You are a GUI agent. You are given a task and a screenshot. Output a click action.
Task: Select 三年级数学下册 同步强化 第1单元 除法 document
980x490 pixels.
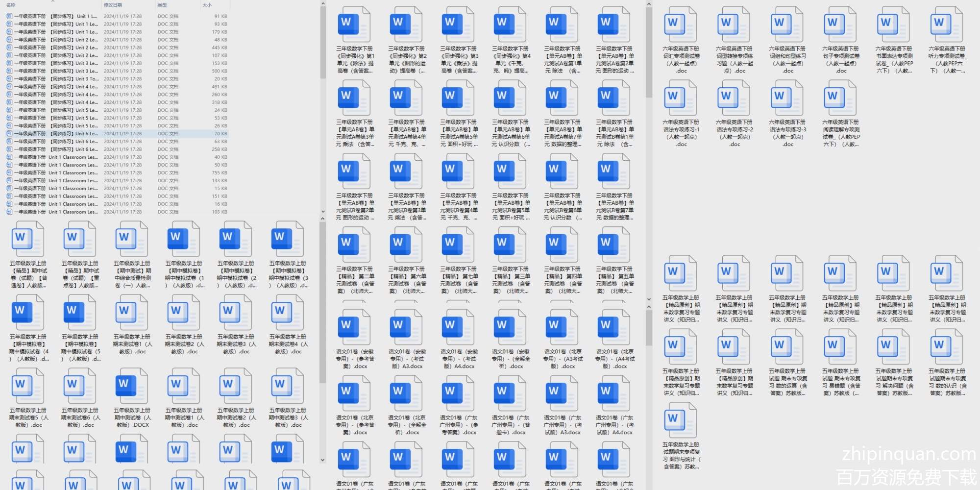(355, 24)
